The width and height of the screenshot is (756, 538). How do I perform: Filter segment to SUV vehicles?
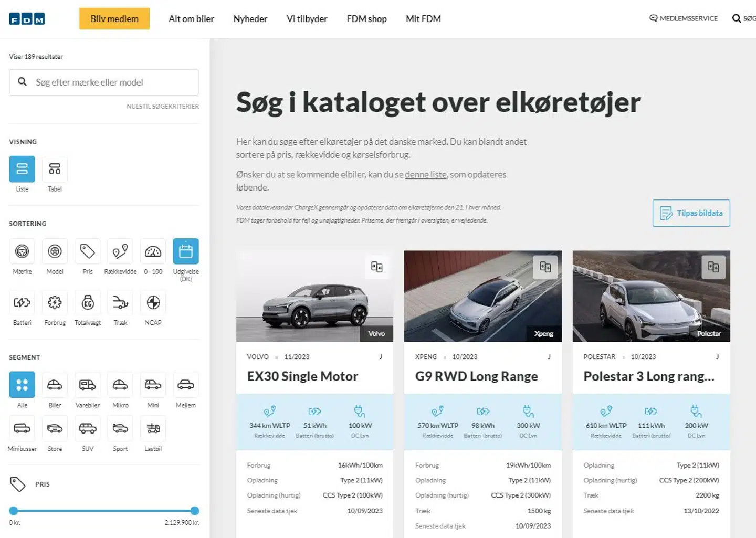pyautogui.click(x=87, y=428)
